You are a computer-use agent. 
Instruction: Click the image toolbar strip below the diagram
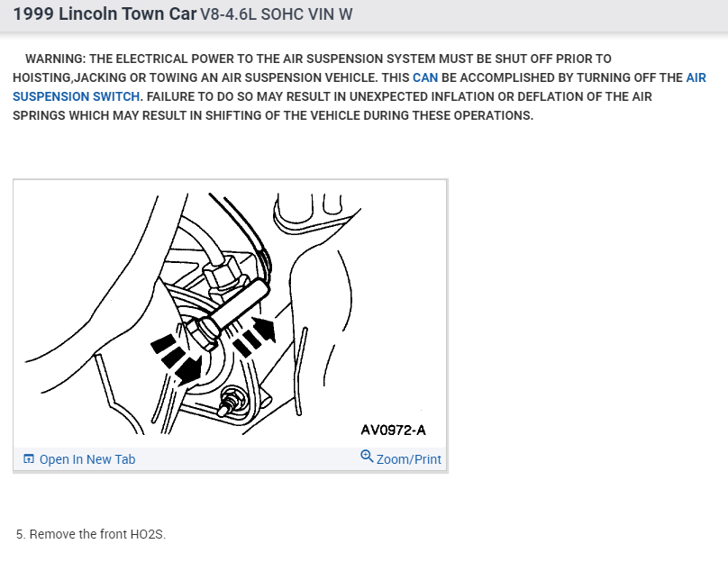pos(231,459)
